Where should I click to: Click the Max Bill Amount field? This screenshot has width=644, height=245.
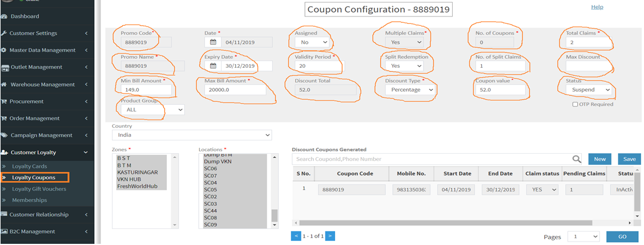pyautogui.click(x=235, y=89)
